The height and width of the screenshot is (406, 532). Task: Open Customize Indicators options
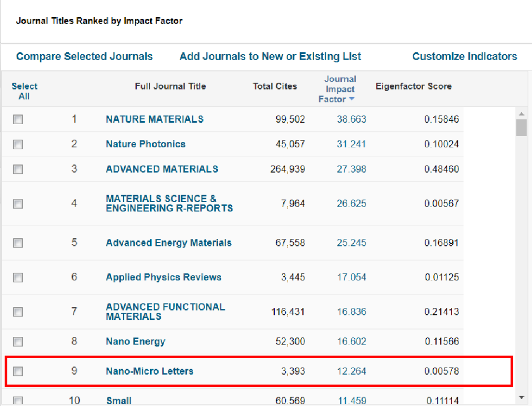[465, 56]
